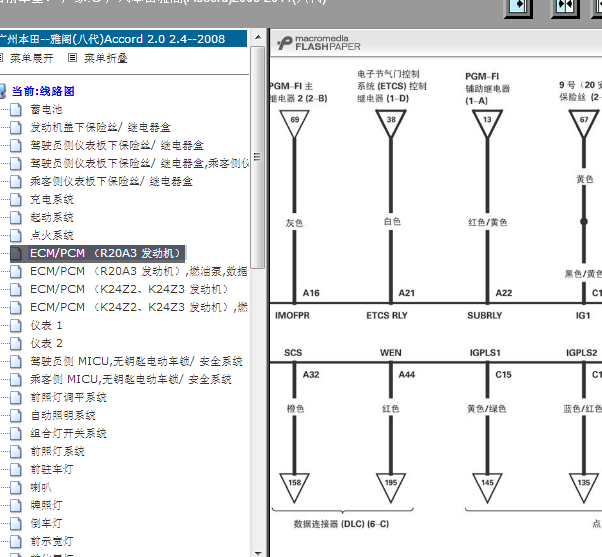Open 驾驶员侧 MICU,无钥匙电动车锁/安全系统
The width and height of the screenshot is (602, 557).
136,362
